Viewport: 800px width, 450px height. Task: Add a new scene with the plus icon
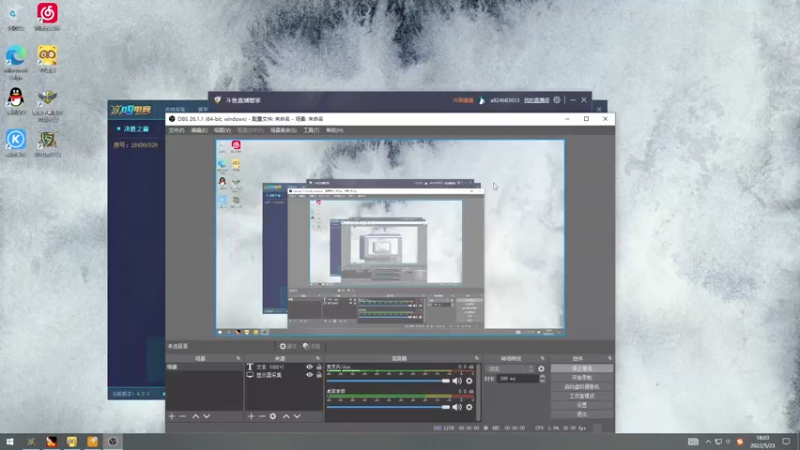(171, 416)
